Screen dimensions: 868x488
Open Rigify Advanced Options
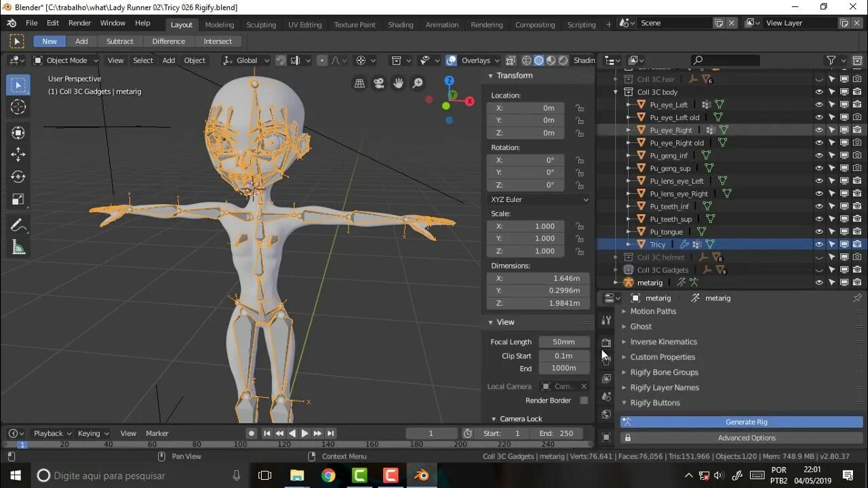tap(742, 438)
